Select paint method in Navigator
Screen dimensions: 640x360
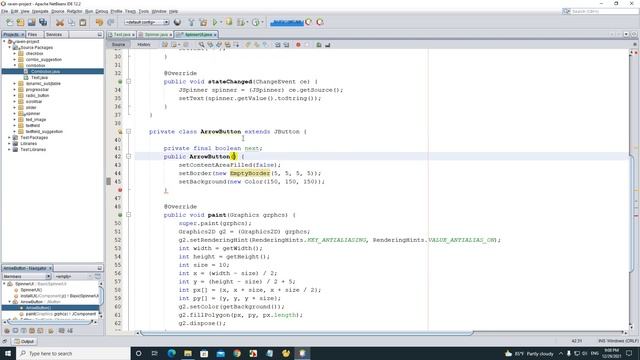click(60, 314)
